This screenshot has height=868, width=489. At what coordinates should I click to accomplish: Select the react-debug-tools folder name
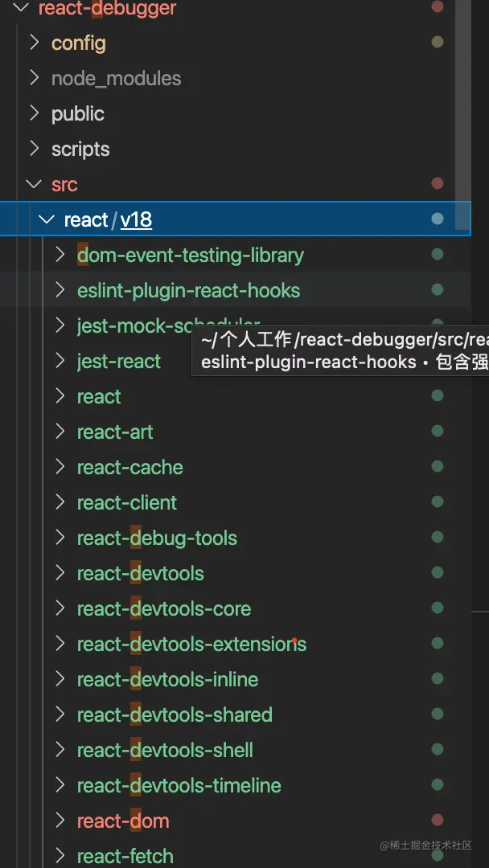(x=157, y=538)
